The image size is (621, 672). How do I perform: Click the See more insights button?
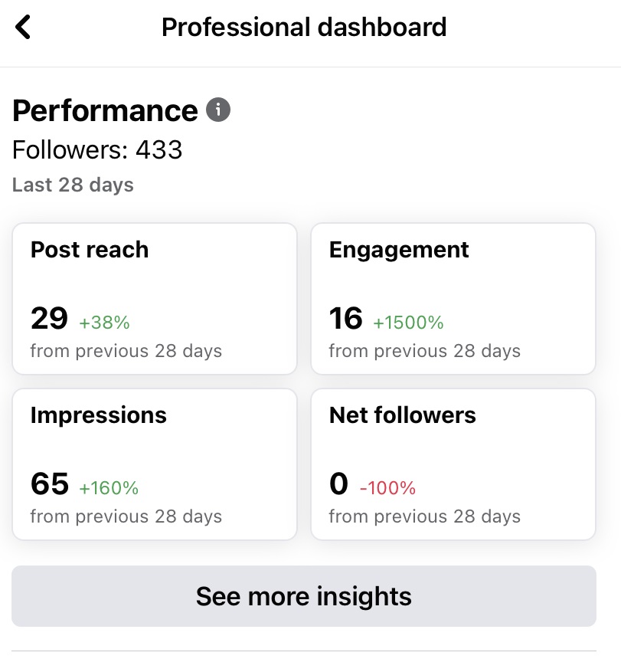pyautogui.click(x=304, y=596)
